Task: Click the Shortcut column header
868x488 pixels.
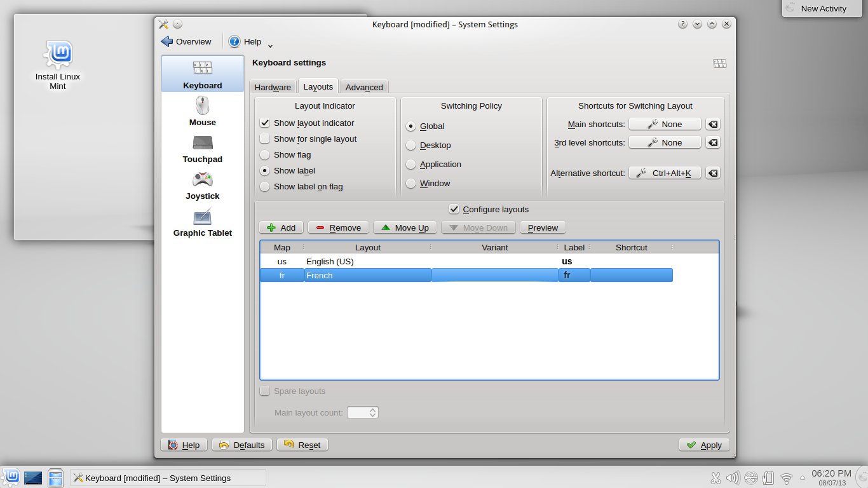Action: pyautogui.click(x=632, y=248)
